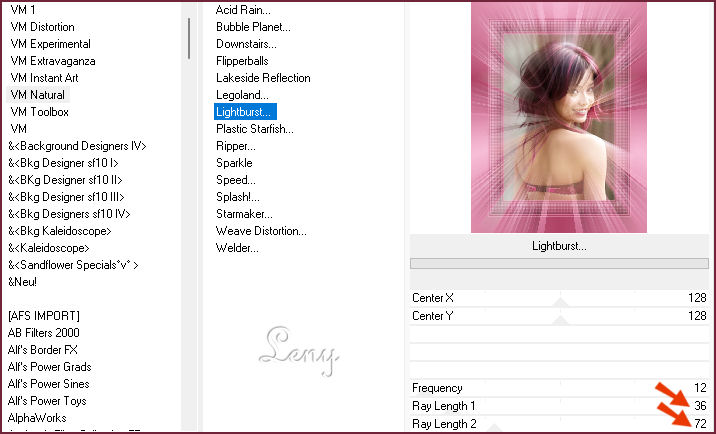Choose the highlighted Lightburst filter entry
This screenshot has height=434, width=716.
(245, 112)
